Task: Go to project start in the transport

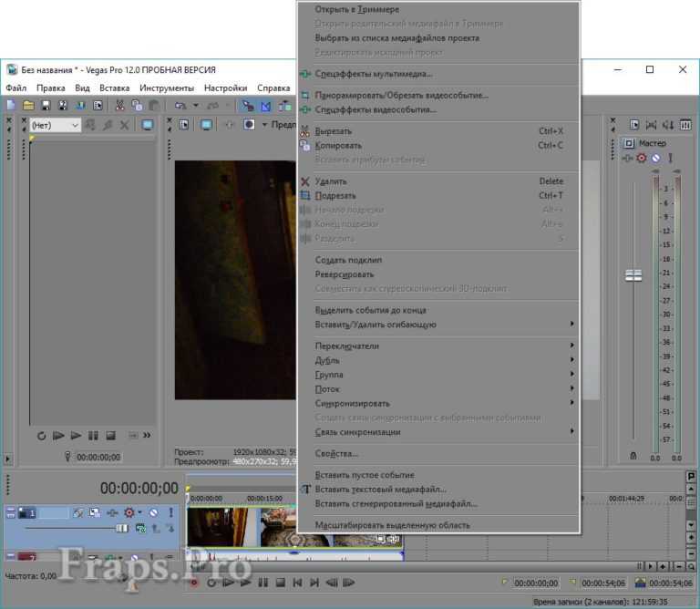Action: pyautogui.click(x=298, y=583)
